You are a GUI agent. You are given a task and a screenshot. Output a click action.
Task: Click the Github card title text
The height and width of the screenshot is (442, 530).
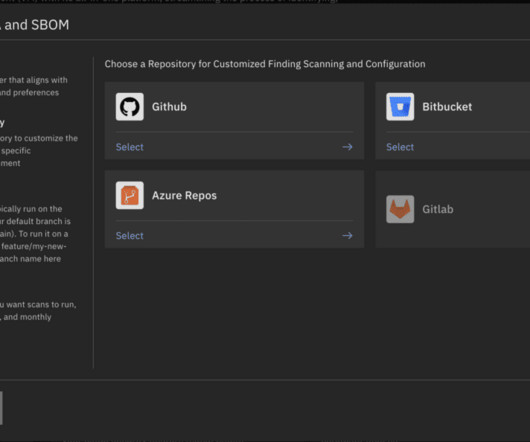169,107
